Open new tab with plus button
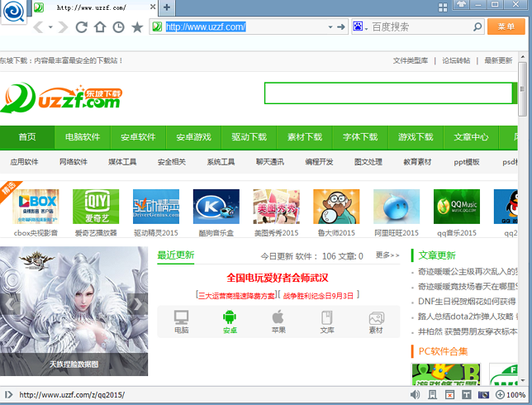The image size is (532, 405). coord(167,7)
